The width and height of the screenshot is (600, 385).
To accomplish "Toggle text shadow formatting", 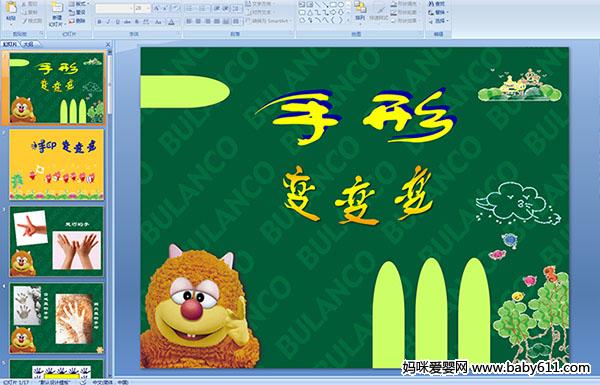I will [x=136, y=22].
